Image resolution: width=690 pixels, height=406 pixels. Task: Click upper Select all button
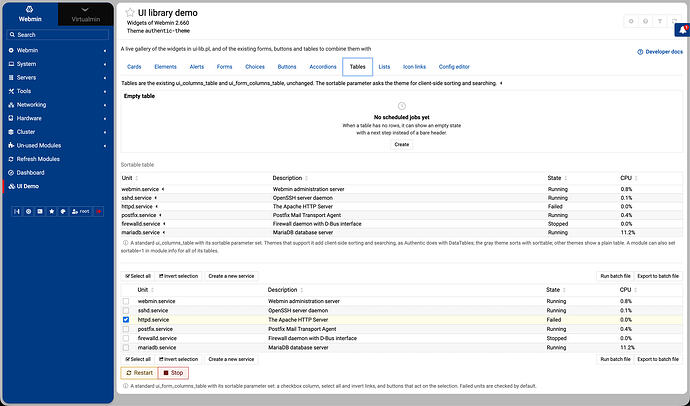click(138, 276)
